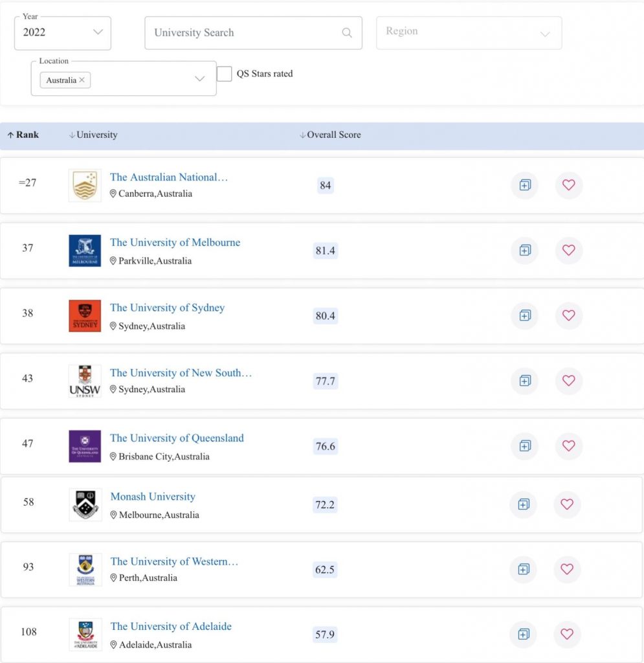Click the rank value 108

[x=28, y=632]
